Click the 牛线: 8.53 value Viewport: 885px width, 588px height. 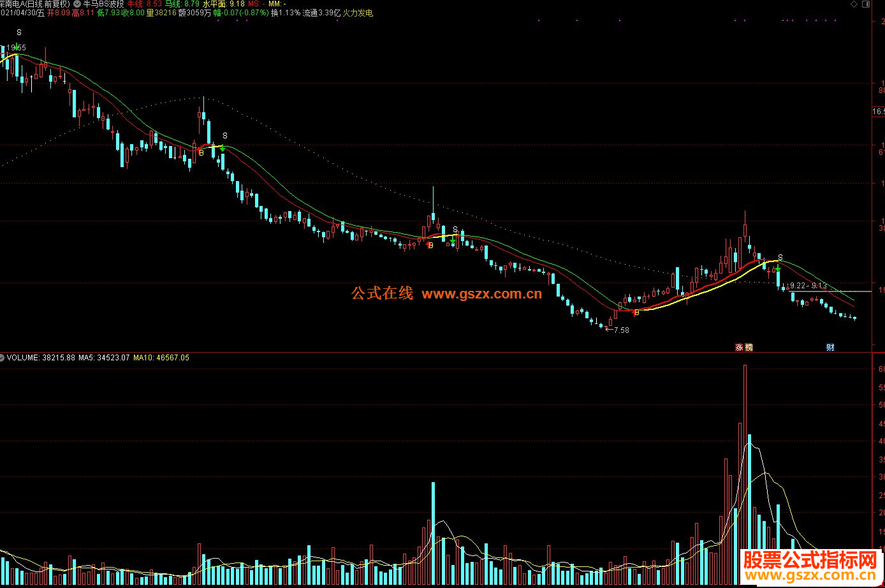pos(145,4)
